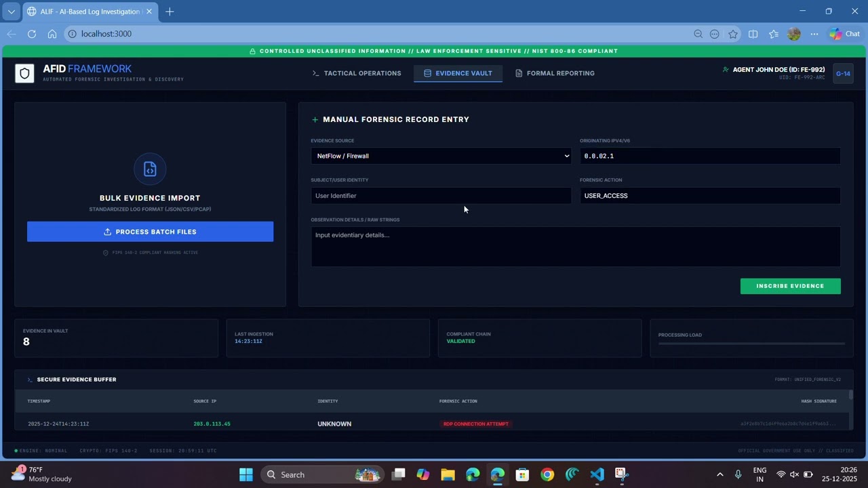Click the Forensic Action input field

click(710, 196)
